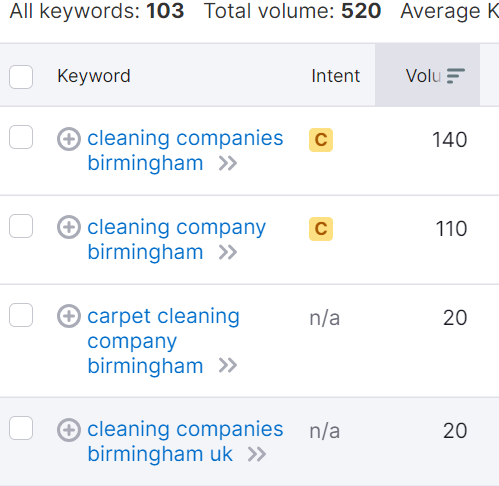Select checkbox for carpet cleaning company birmingham row

(x=21, y=315)
